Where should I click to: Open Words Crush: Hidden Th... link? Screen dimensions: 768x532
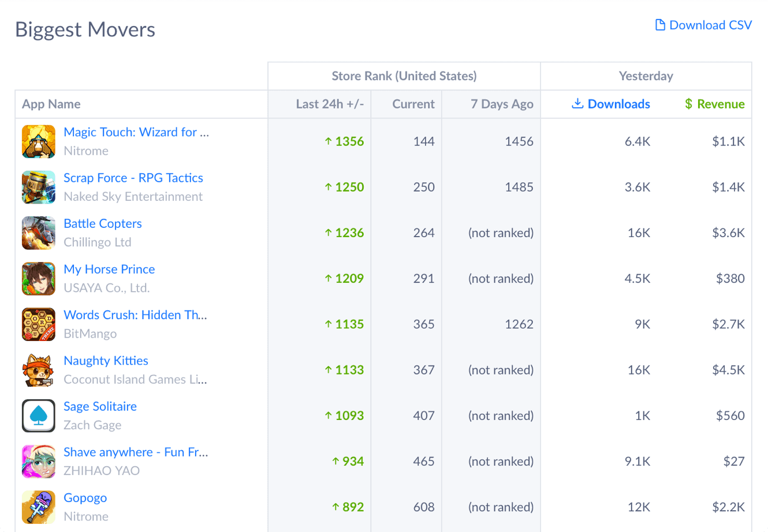pyautogui.click(x=135, y=314)
